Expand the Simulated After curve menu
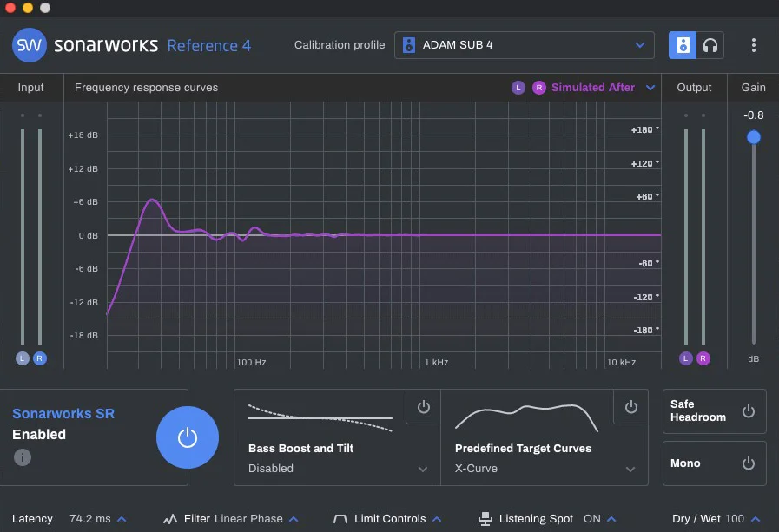The height and width of the screenshot is (532, 779). click(x=650, y=88)
